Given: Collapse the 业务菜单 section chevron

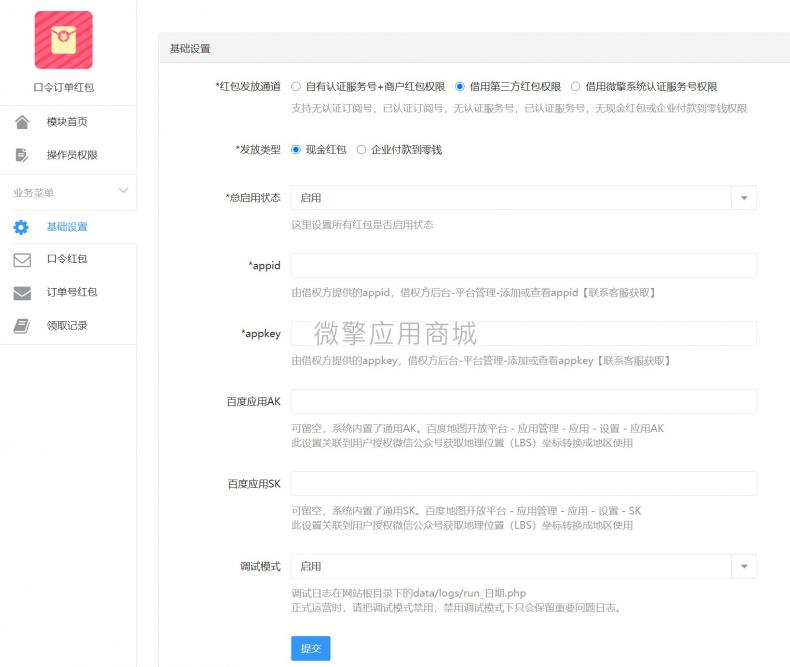Looking at the screenshot, I should tap(123, 191).
